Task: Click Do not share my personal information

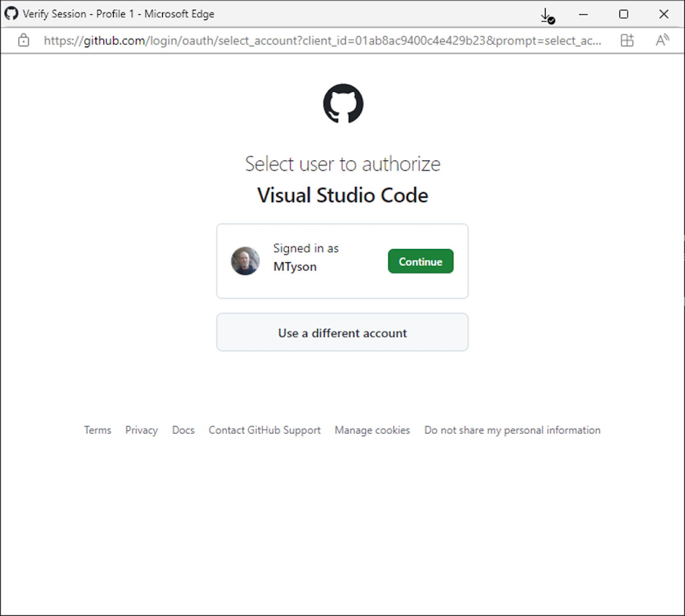Action: [x=513, y=430]
